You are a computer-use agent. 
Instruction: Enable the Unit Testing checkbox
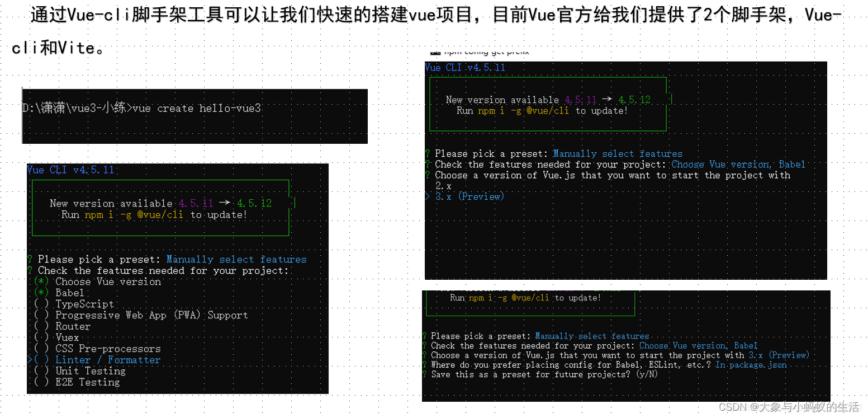click(41, 371)
